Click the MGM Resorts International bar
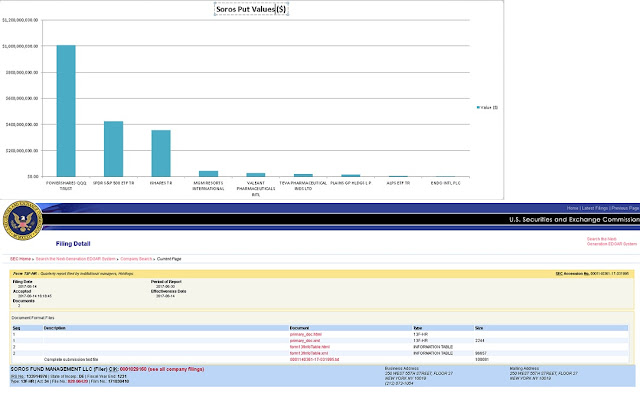Viewport: 640px width, 420px height. [x=209, y=173]
